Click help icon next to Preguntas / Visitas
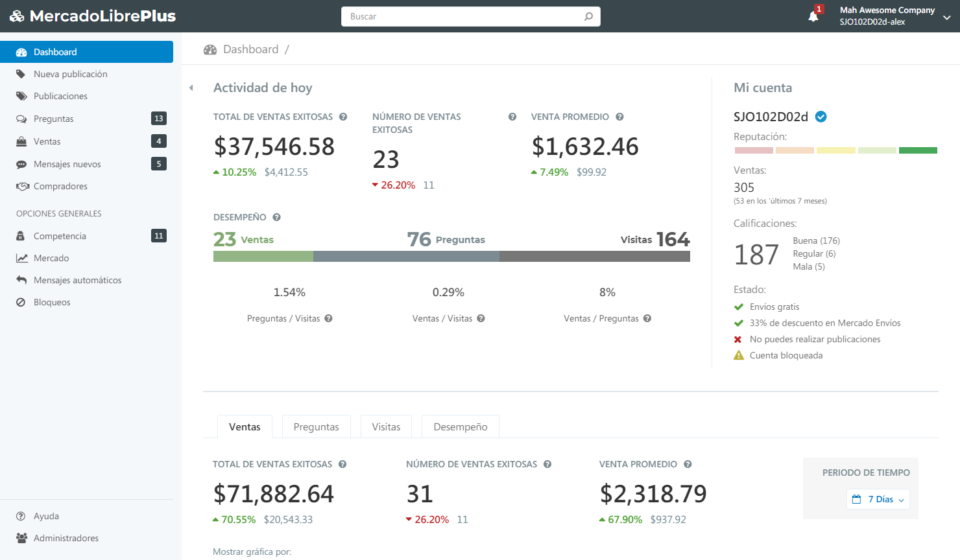Viewport: 960px width, 560px height. click(328, 318)
